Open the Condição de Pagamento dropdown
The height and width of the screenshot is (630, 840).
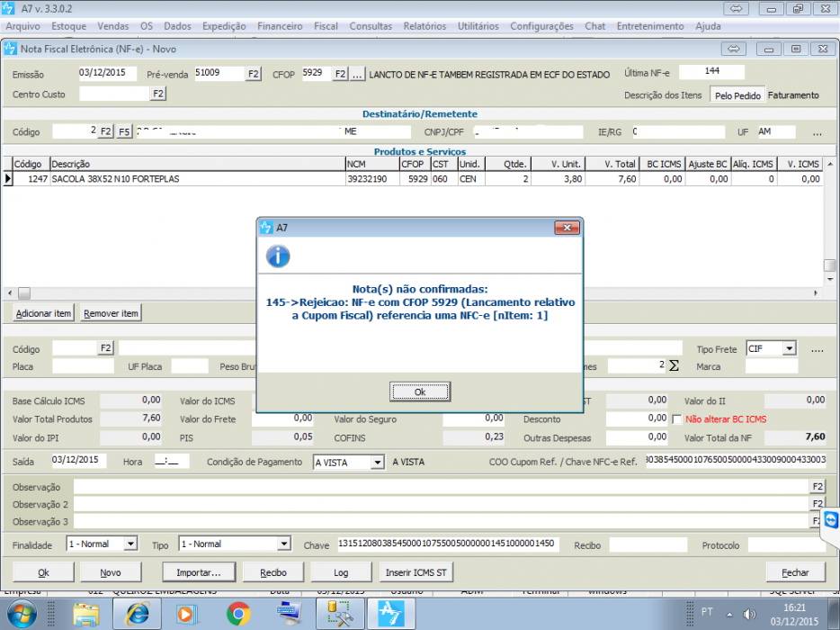[378, 462]
